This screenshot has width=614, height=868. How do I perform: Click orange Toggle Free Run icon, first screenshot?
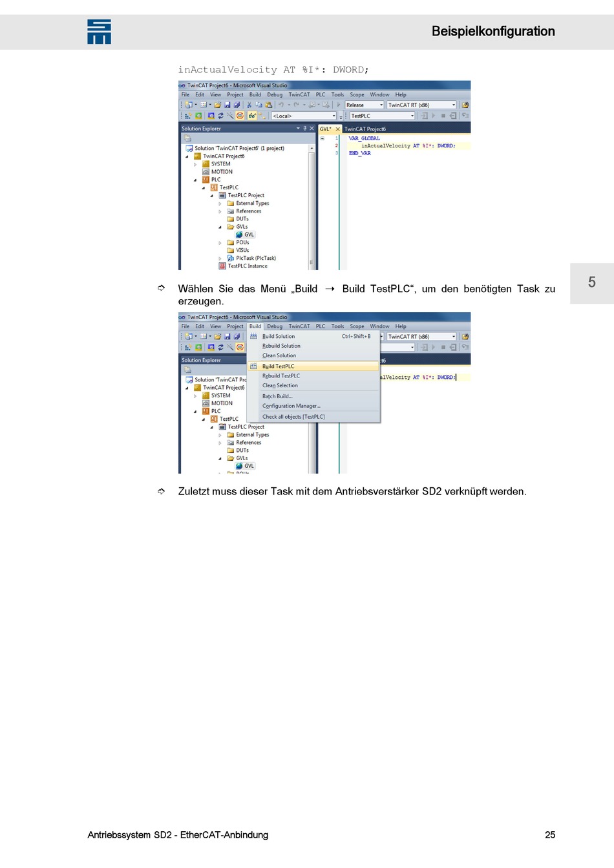[x=240, y=116]
